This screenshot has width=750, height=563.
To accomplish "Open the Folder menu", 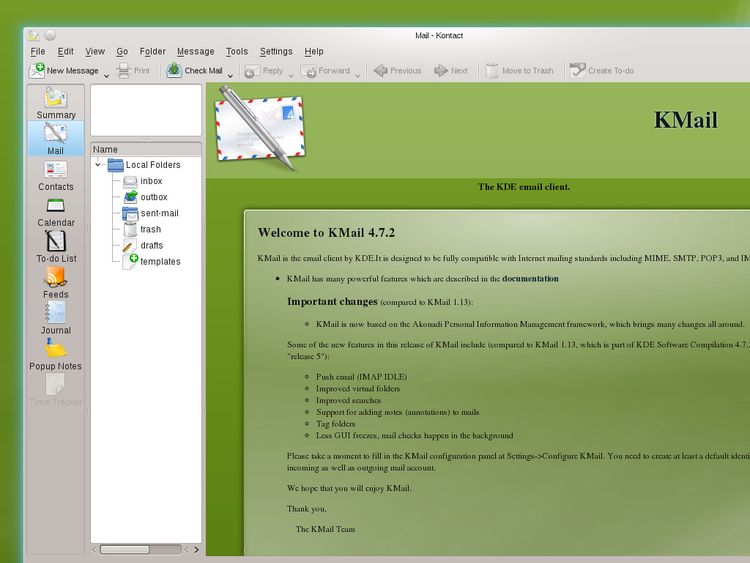I will pos(153,51).
